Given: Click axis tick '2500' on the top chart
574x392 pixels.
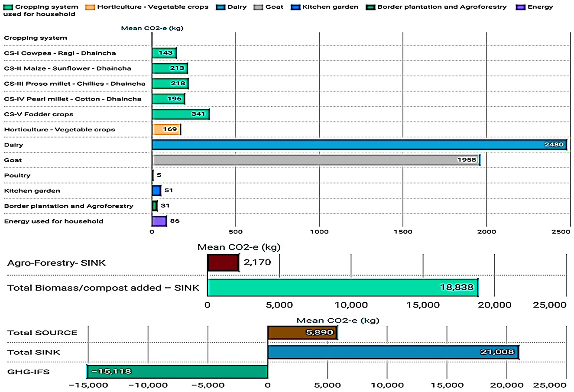Looking at the screenshot, I should point(561,232).
